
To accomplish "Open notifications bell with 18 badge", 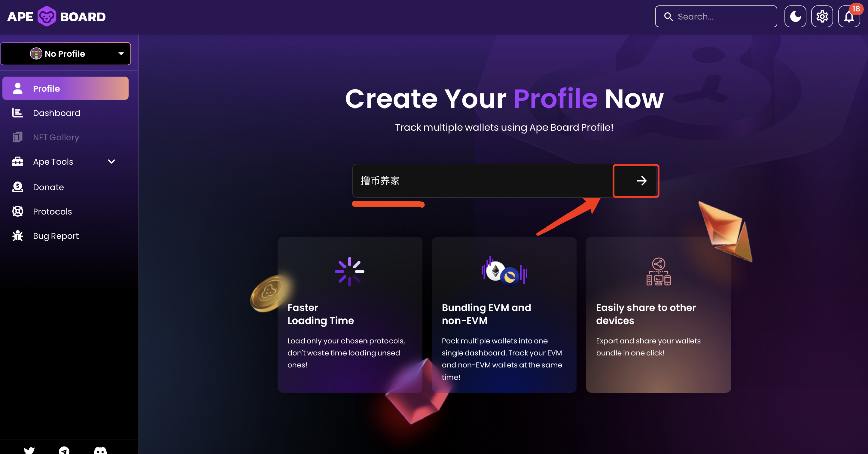I will (849, 16).
